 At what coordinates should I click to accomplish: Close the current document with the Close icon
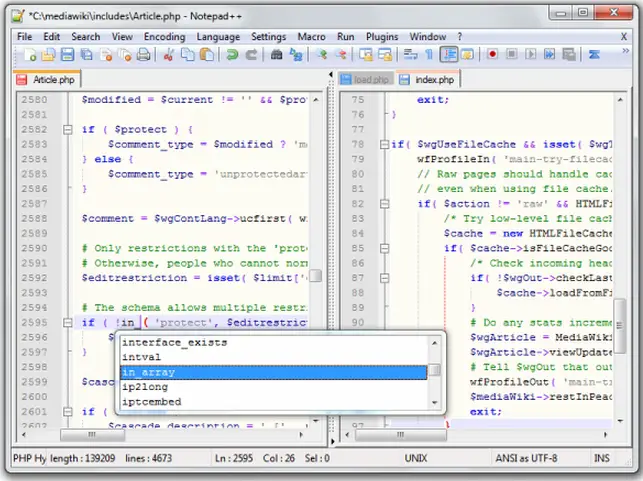coord(106,55)
